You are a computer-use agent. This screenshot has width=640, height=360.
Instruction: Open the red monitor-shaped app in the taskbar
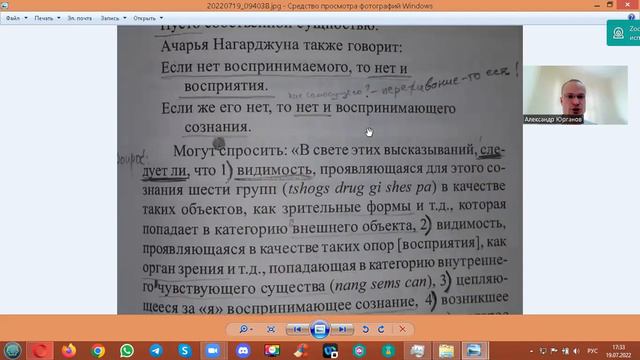tap(272, 351)
